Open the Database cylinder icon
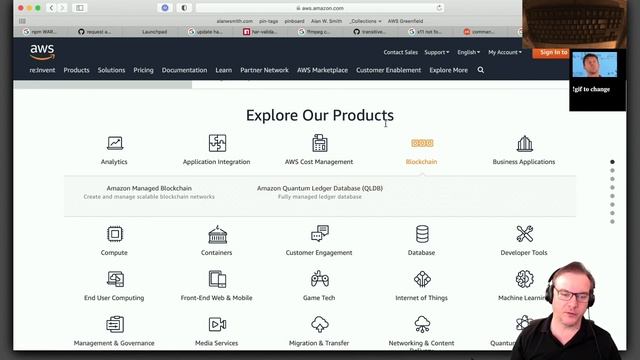The image size is (640, 360). [x=422, y=234]
